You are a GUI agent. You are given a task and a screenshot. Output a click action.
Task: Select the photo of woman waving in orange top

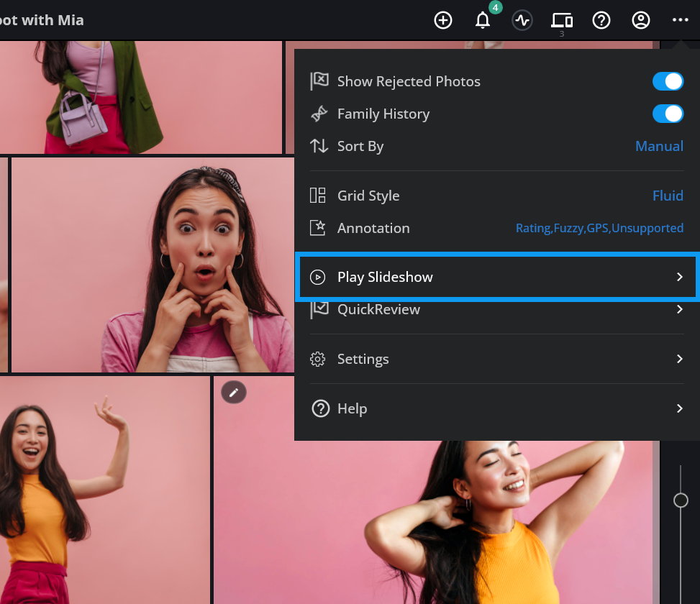click(x=104, y=489)
